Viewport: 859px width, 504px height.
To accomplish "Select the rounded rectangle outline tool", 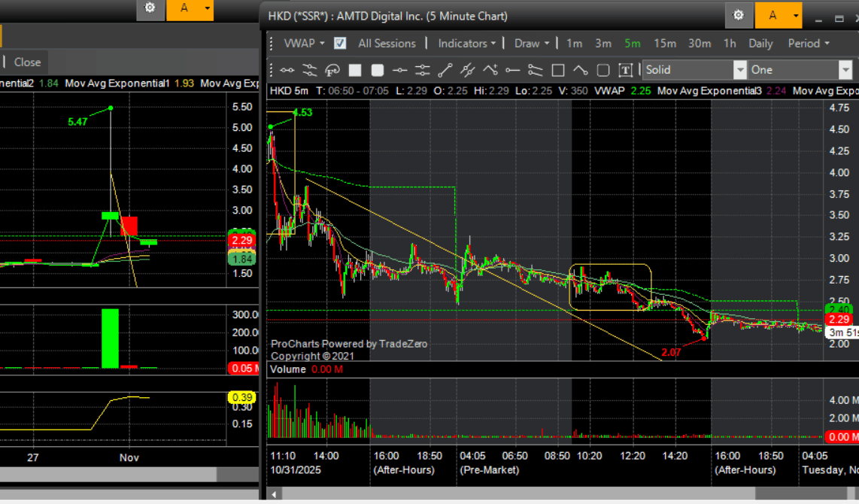I will tap(603, 70).
